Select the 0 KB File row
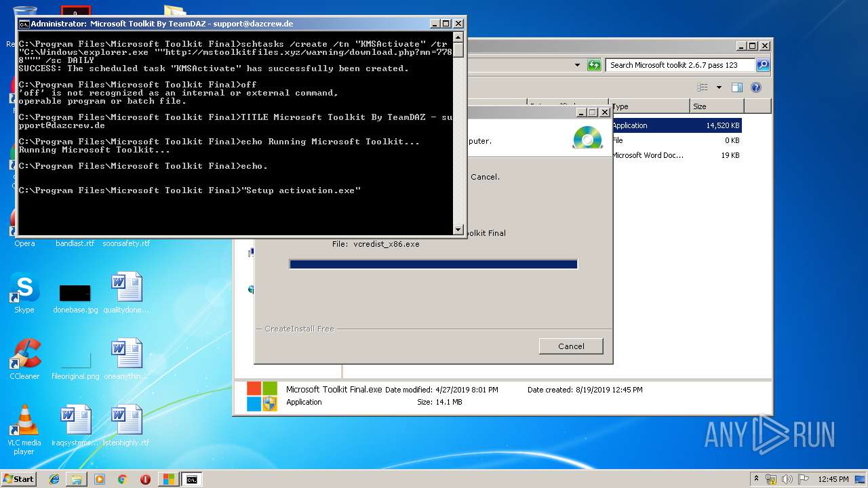 pyautogui.click(x=676, y=140)
